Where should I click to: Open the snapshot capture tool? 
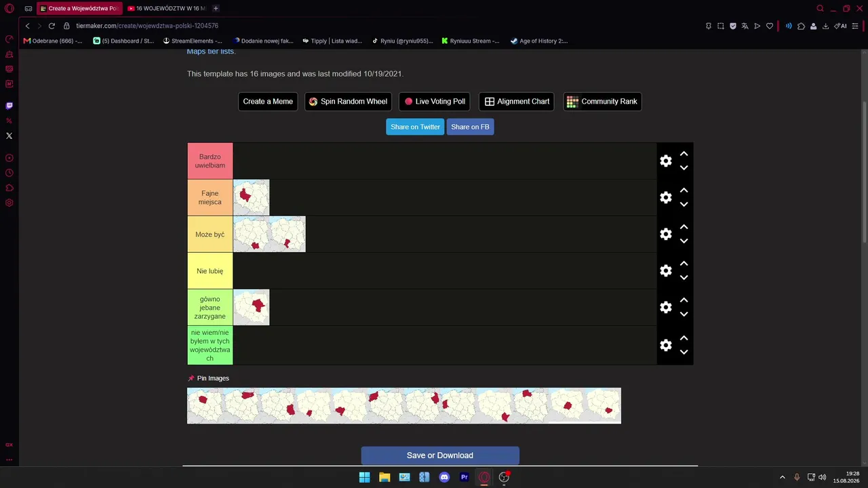(x=721, y=26)
